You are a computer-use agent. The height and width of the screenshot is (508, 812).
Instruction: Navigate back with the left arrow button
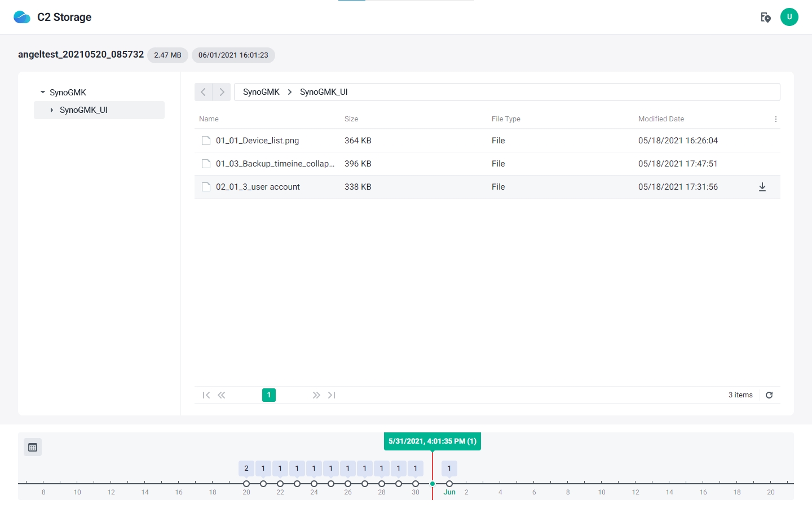pyautogui.click(x=204, y=92)
